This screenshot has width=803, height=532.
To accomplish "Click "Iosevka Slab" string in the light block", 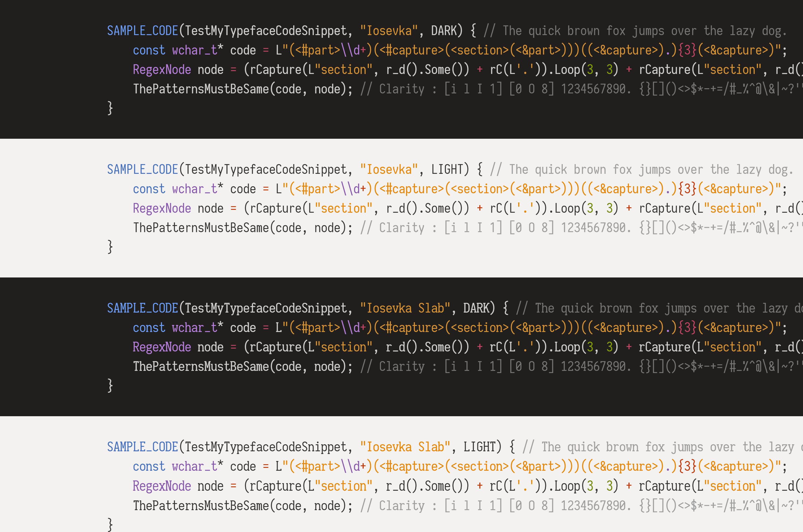I will 405,447.
